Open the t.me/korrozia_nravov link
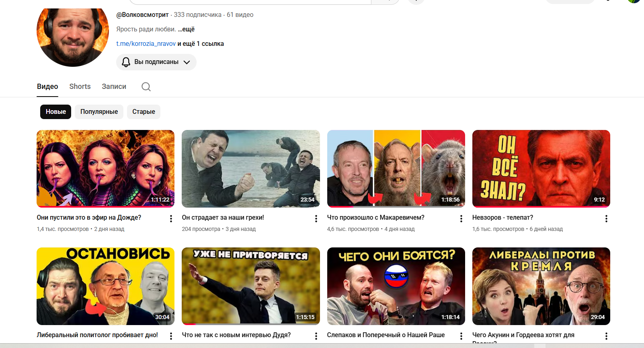The image size is (644, 348). click(146, 44)
